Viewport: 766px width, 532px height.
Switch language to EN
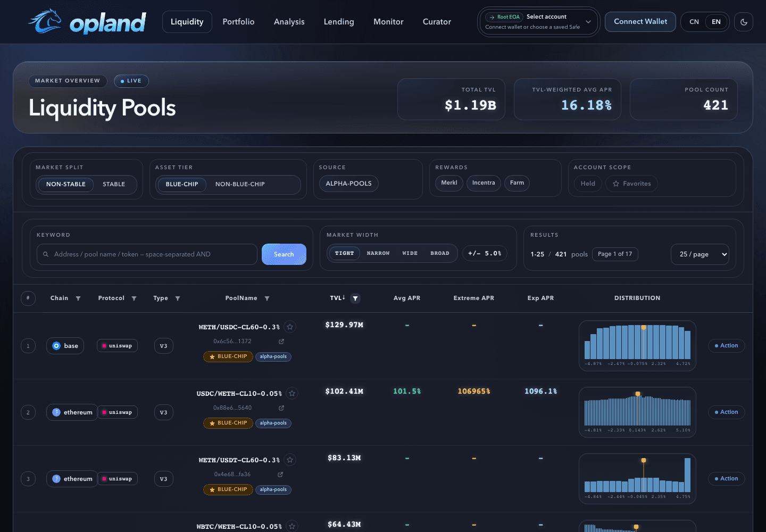point(717,22)
